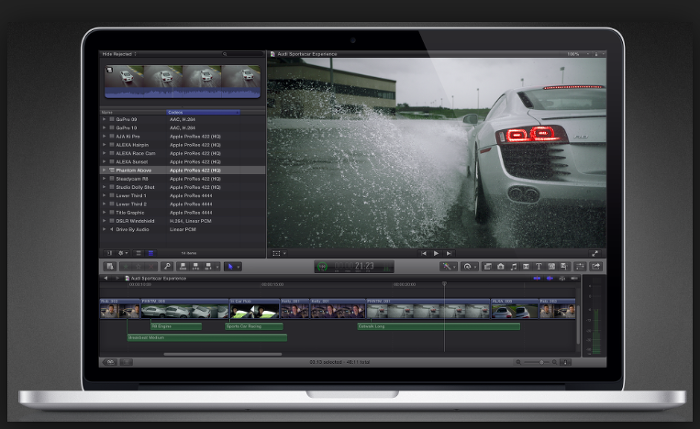Toggle viewer full screen playback
This screenshot has height=429, width=700.
[595, 253]
